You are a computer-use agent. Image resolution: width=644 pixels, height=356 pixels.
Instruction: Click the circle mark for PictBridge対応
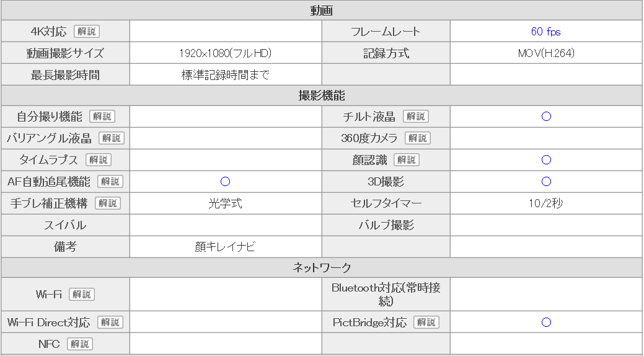point(546,323)
